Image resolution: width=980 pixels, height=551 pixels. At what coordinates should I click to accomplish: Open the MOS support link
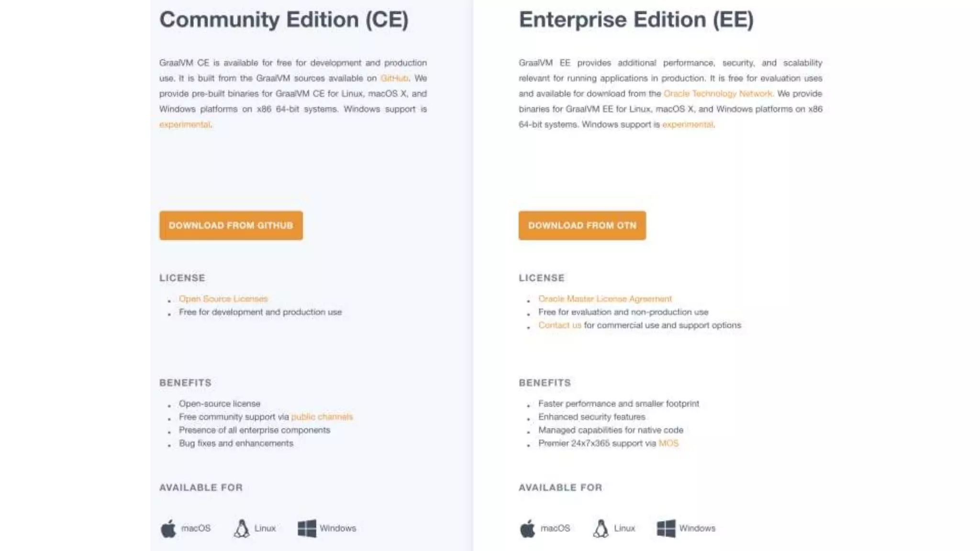click(x=668, y=443)
